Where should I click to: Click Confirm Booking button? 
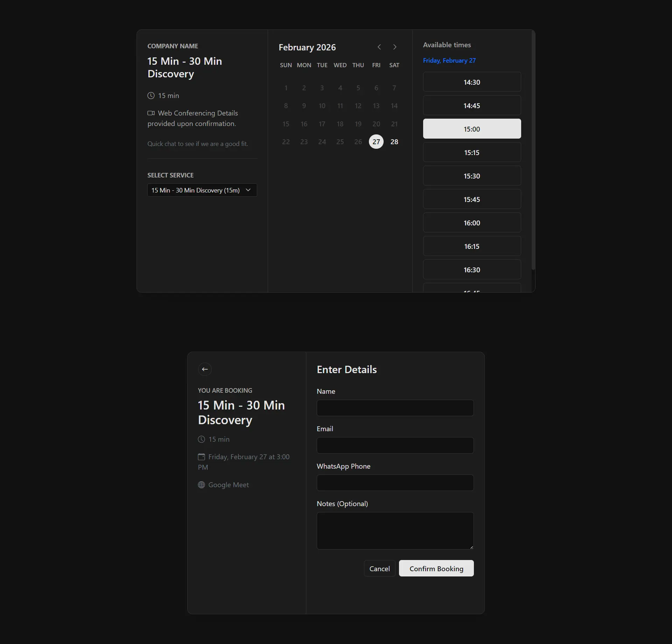(436, 568)
